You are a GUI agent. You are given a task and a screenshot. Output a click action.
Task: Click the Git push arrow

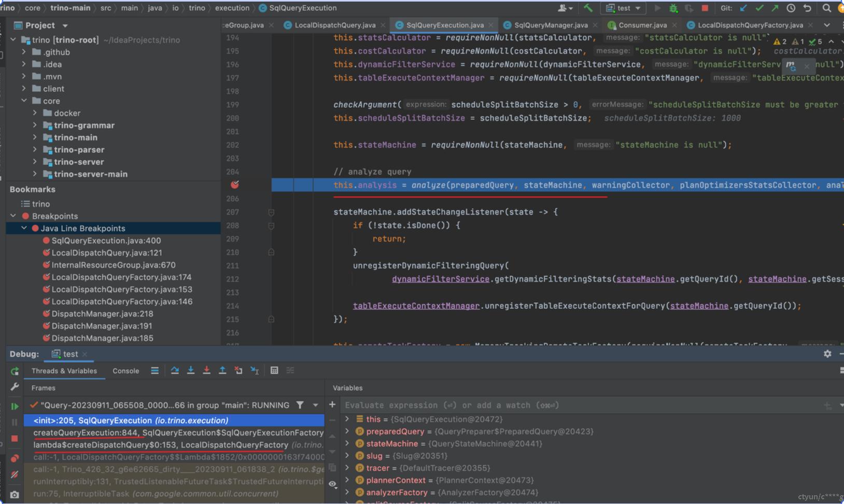click(775, 8)
